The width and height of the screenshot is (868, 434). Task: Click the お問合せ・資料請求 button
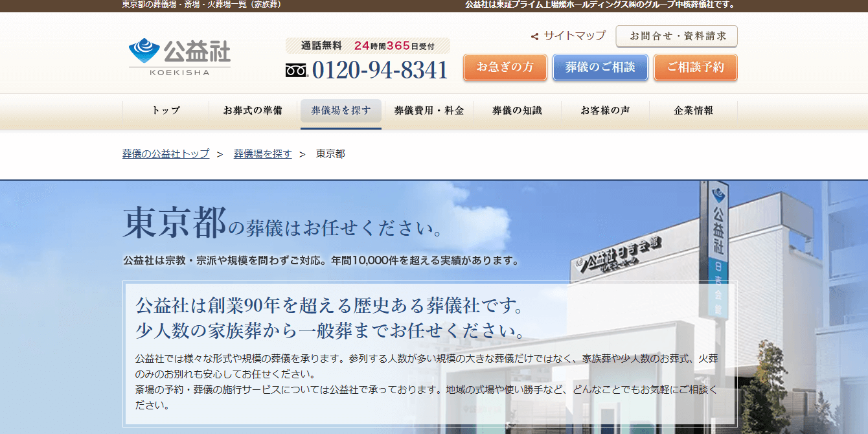[676, 36]
